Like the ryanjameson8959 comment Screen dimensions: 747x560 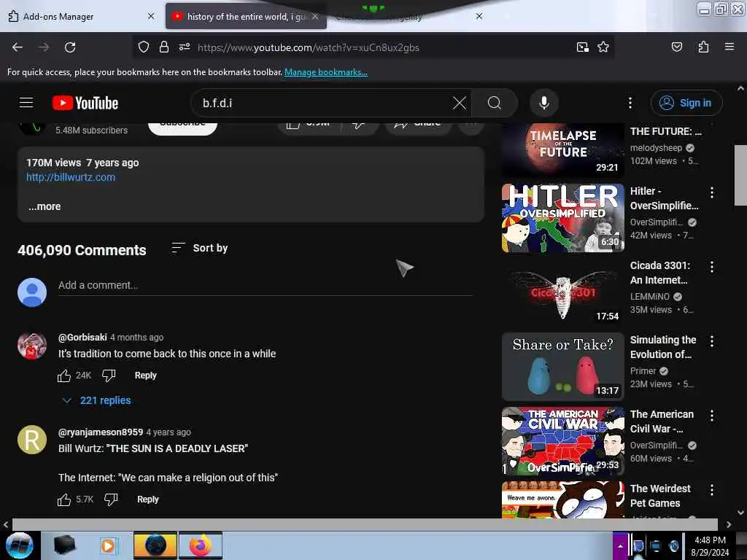click(x=64, y=499)
